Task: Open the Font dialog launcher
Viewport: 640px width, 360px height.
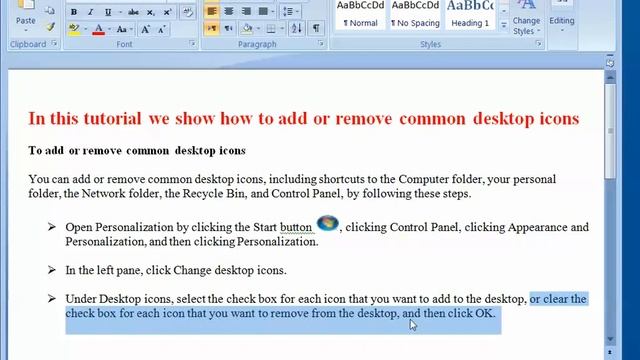Action: click(x=192, y=43)
